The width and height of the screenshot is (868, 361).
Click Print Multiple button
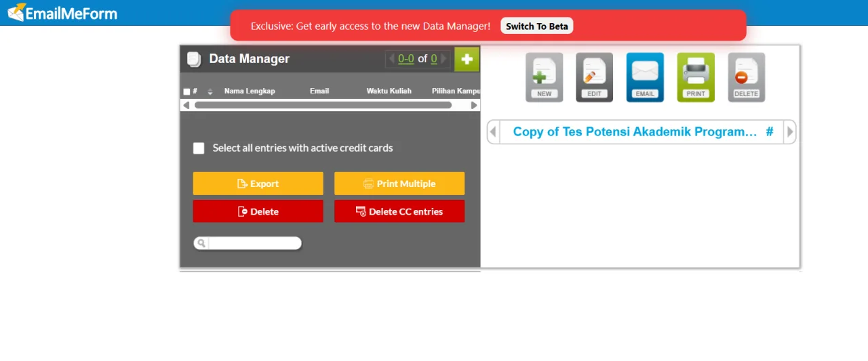tap(399, 184)
